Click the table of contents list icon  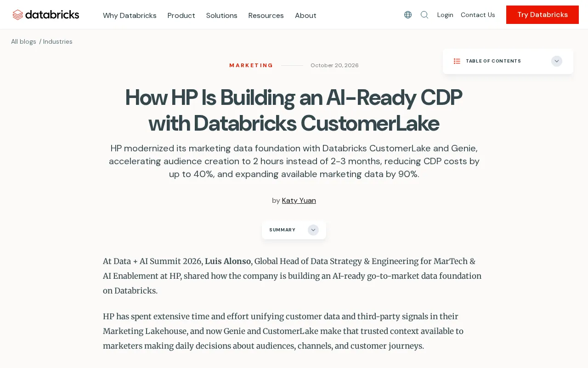457,61
